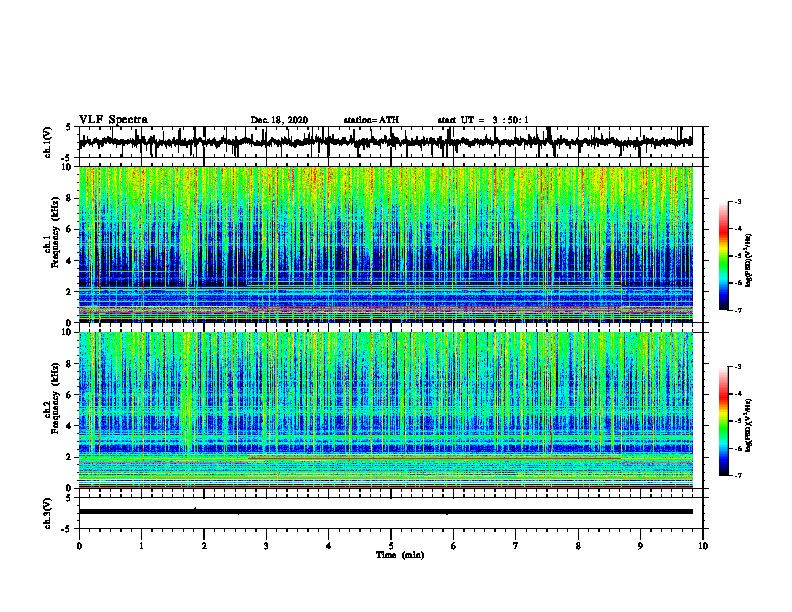Click time axis tick label '0'

click(79, 546)
